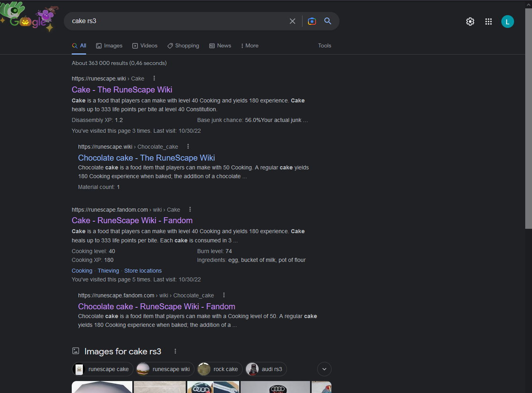
Task: Click the Google Halloween logo
Action: click(x=29, y=17)
